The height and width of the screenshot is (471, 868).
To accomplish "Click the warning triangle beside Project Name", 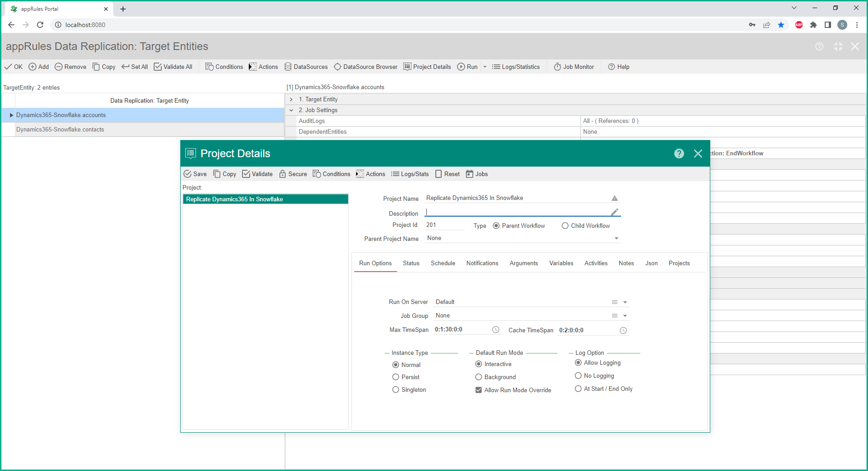I will coord(615,198).
